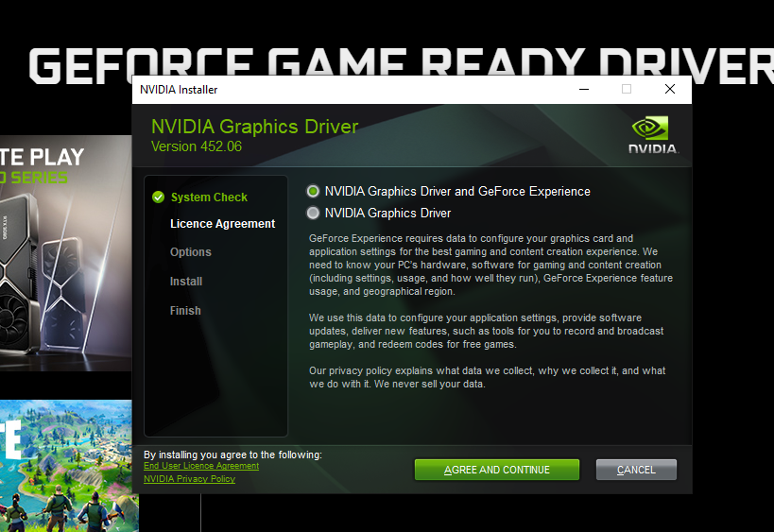Open the End User Licence Agreement link
The image size is (774, 532).
(x=201, y=466)
